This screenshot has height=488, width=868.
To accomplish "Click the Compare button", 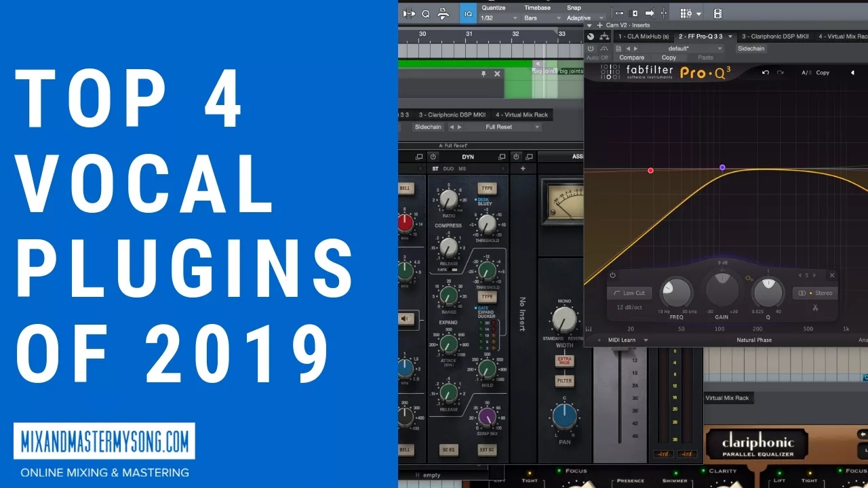I will click(631, 58).
